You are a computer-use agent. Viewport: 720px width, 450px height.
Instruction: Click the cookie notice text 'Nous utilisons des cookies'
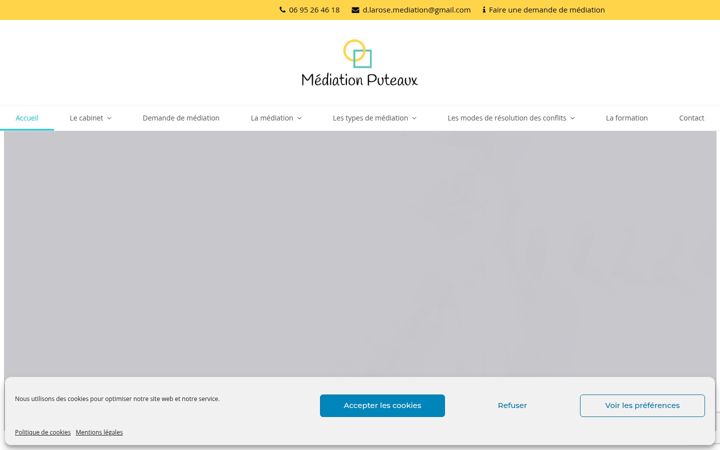117,399
